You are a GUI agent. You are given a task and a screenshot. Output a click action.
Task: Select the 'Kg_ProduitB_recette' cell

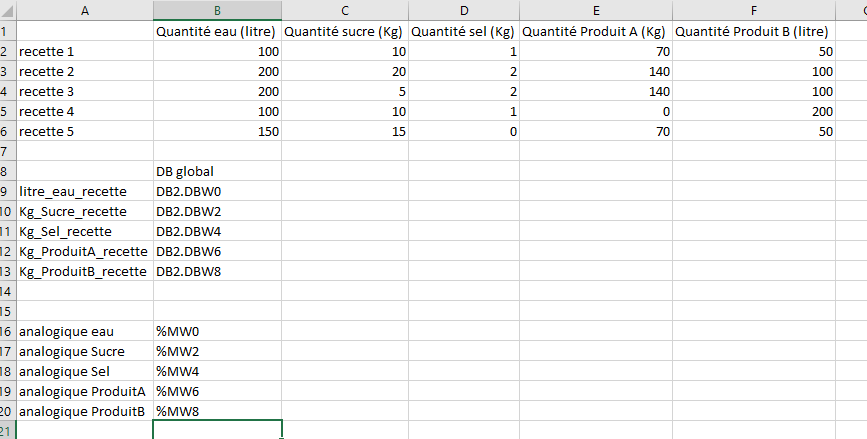coord(85,271)
